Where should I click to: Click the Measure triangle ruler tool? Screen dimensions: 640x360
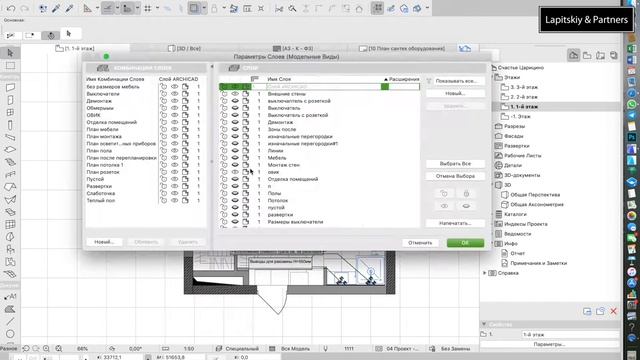pos(87,8)
